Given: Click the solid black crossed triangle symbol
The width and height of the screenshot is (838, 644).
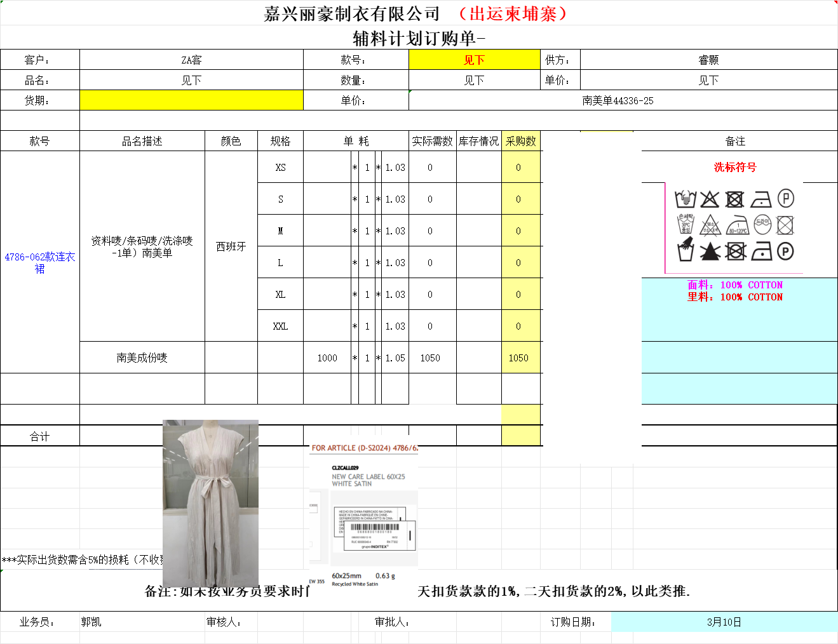Looking at the screenshot, I should (710, 252).
